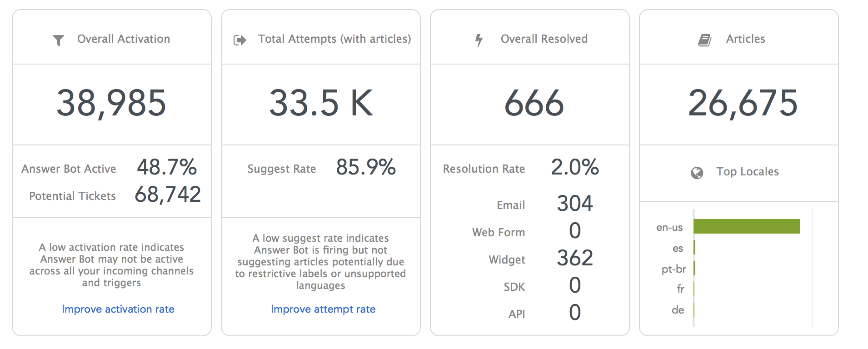868x349 pixels.
Task: Click the arrow icon beside Total Attempts
Action: pos(239,40)
